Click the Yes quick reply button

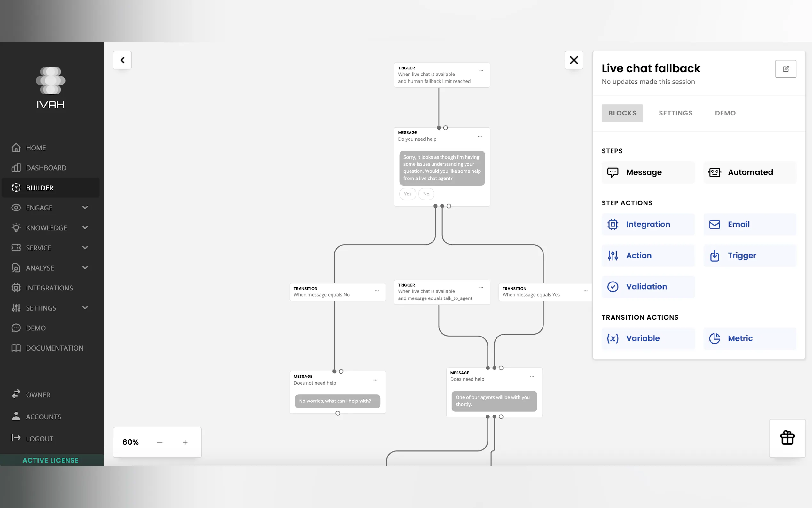408,194
